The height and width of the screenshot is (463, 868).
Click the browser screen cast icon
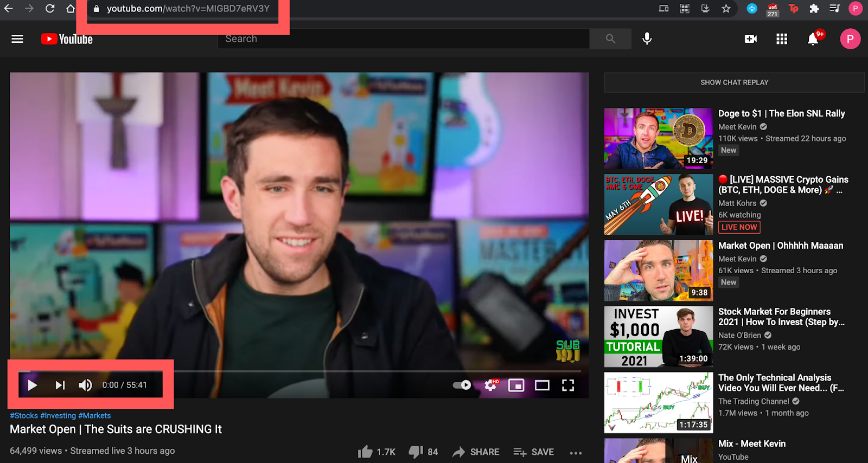tap(663, 9)
